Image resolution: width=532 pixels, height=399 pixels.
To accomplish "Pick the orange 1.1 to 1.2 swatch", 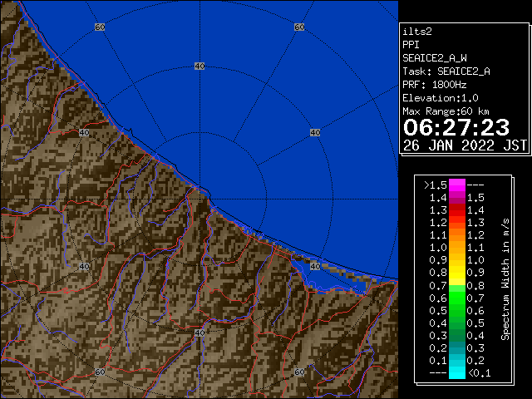I will [456, 235].
